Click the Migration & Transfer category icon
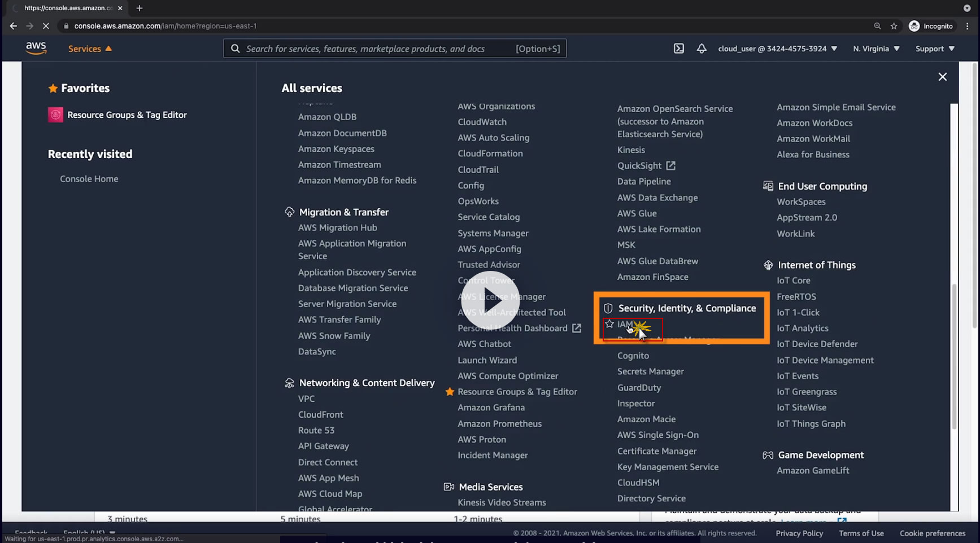The height and width of the screenshot is (543, 980). [289, 212]
